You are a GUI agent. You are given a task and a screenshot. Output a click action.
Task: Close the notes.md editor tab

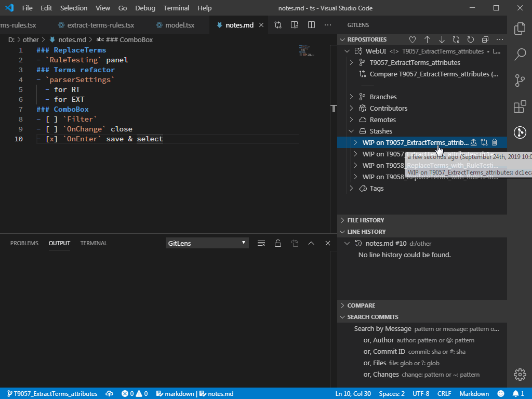261,25
